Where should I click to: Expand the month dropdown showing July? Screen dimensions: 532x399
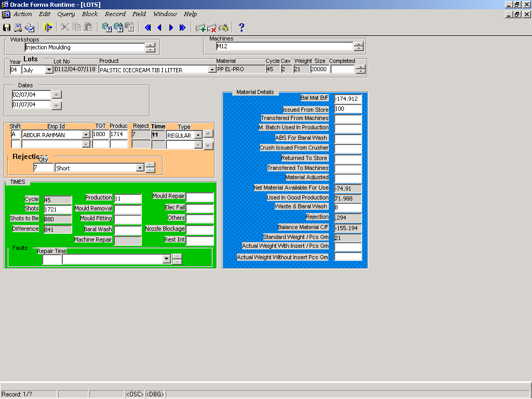pos(49,70)
